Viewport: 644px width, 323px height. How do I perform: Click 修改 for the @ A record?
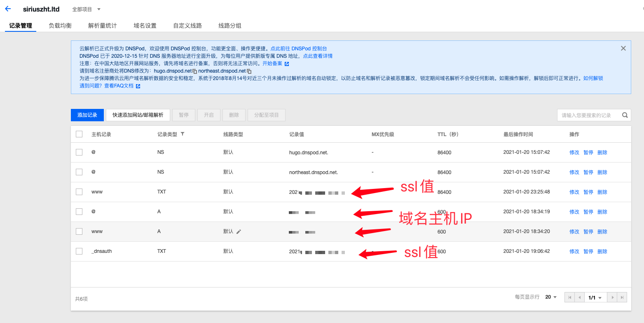point(574,212)
